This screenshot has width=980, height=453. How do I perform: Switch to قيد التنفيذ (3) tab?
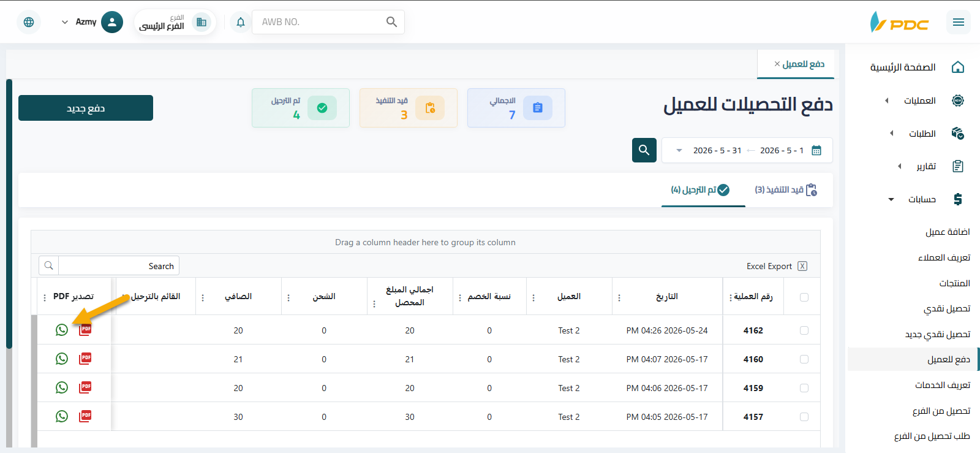pyautogui.click(x=786, y=190)
